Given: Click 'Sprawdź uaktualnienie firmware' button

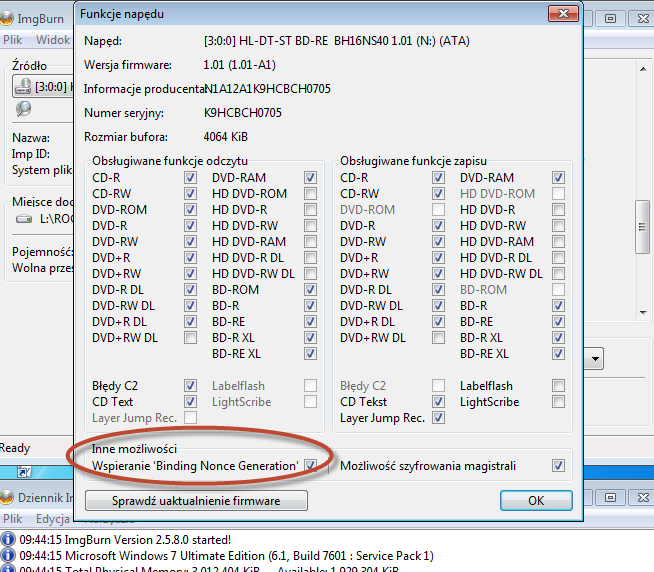Looking at the screenshot, I should [x=196, y=500].
